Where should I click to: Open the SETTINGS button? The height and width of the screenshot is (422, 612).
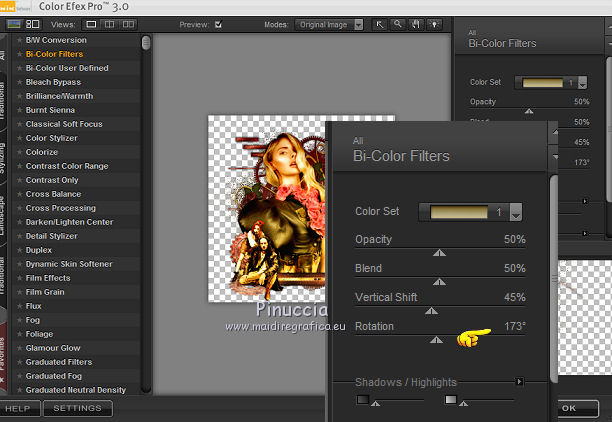click(77, 409)
